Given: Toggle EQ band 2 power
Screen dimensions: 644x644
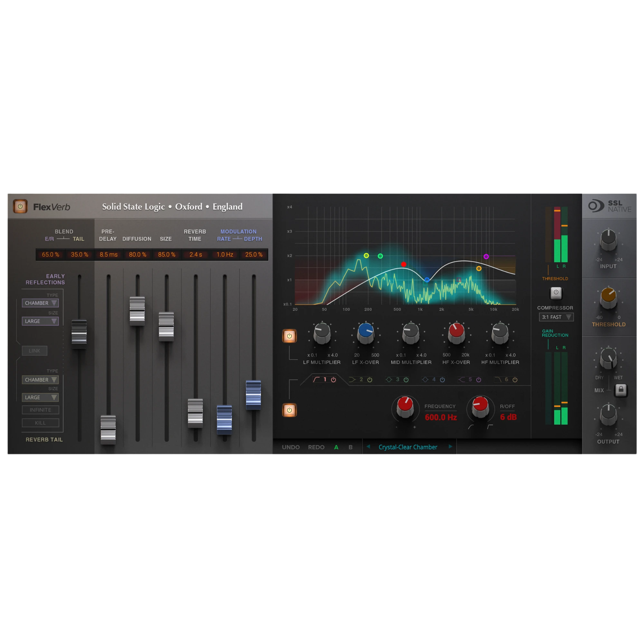Looking at the screenshot, I should 370,380.
